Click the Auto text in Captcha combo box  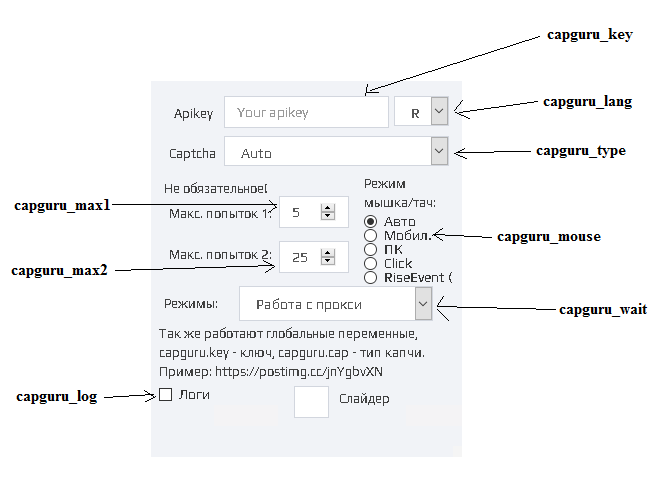tap(256, 153)
